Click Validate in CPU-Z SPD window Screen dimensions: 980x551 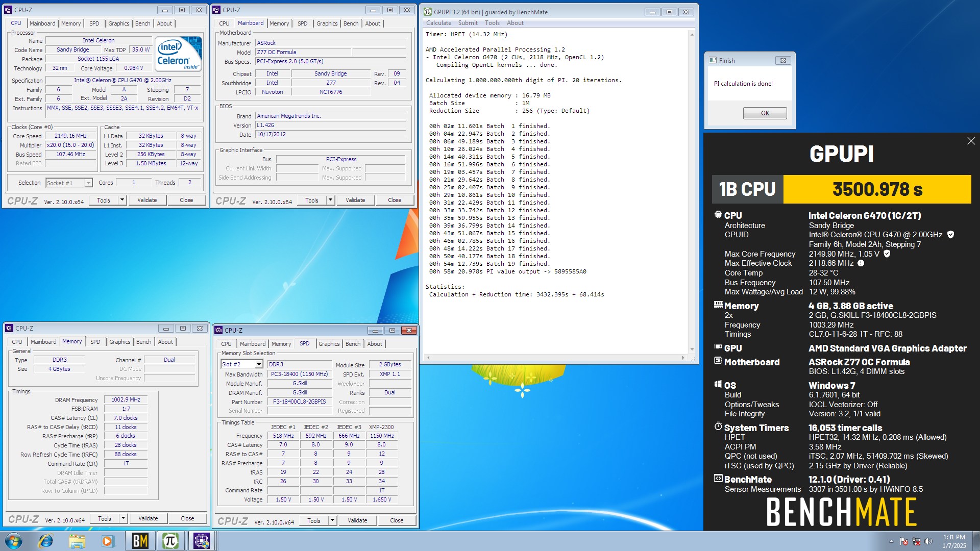[357, 520]
